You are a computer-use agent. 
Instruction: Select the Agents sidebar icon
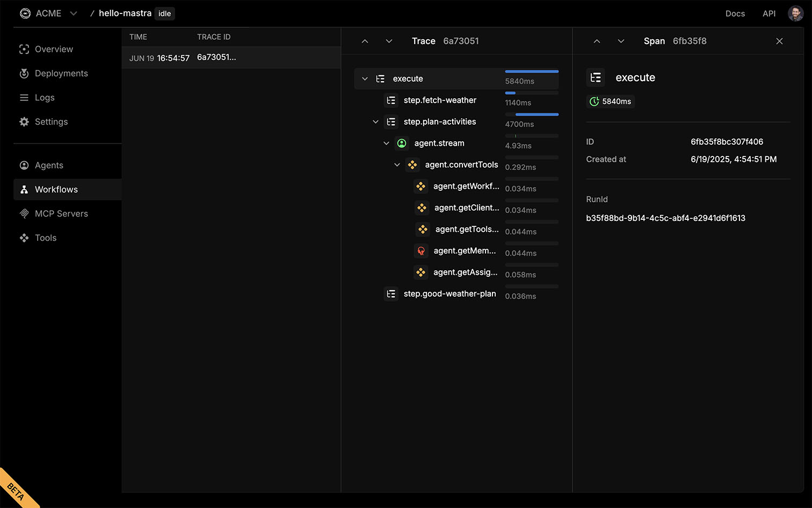pyautogui.click(x=24, y=165)
